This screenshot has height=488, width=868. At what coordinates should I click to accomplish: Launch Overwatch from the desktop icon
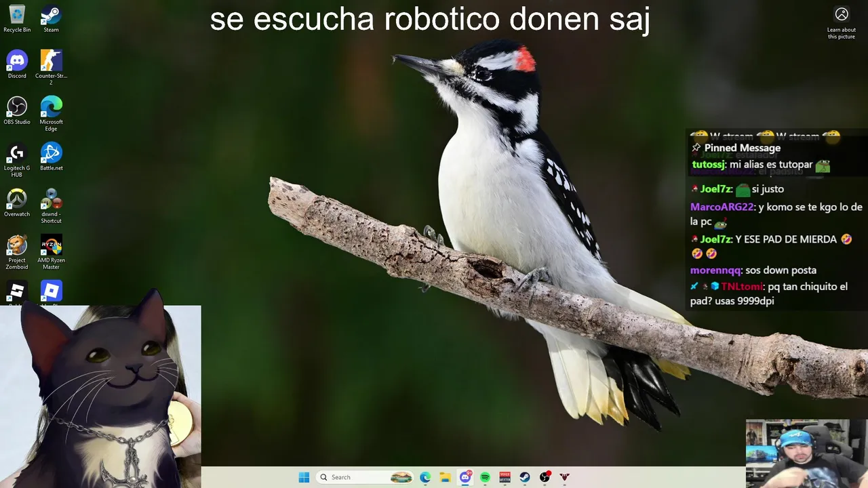(17, 203)
